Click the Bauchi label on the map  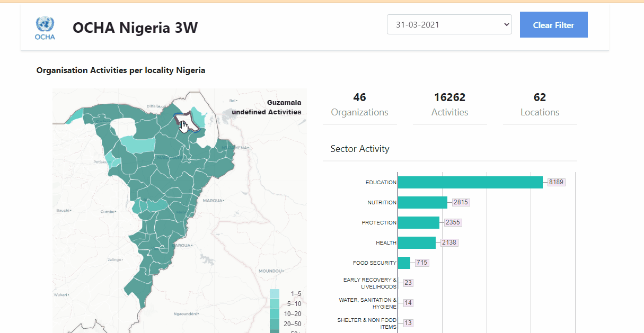[x=63, y=210]
